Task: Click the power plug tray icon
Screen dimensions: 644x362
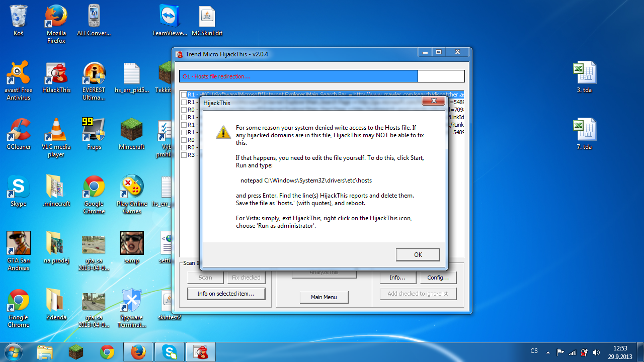Action: pos(584,352)
